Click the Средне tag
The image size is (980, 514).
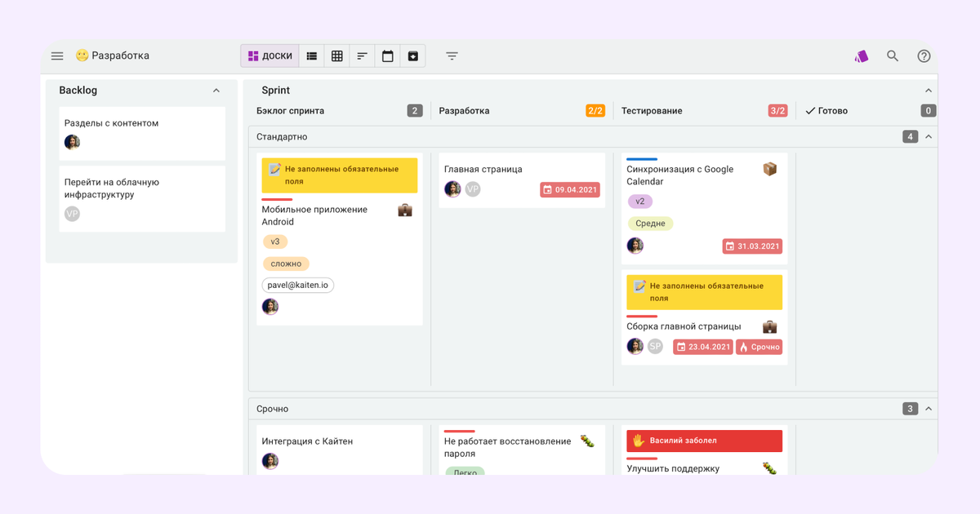pos(650,224)
